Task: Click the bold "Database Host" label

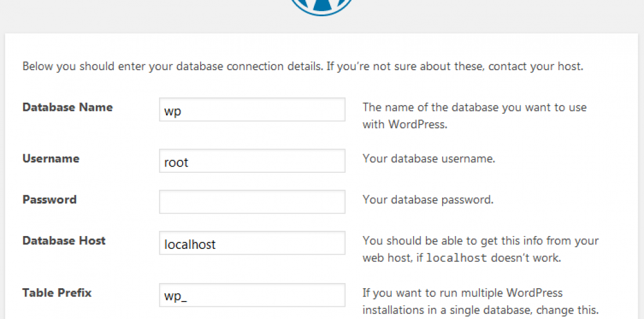Action: [64, 241]
